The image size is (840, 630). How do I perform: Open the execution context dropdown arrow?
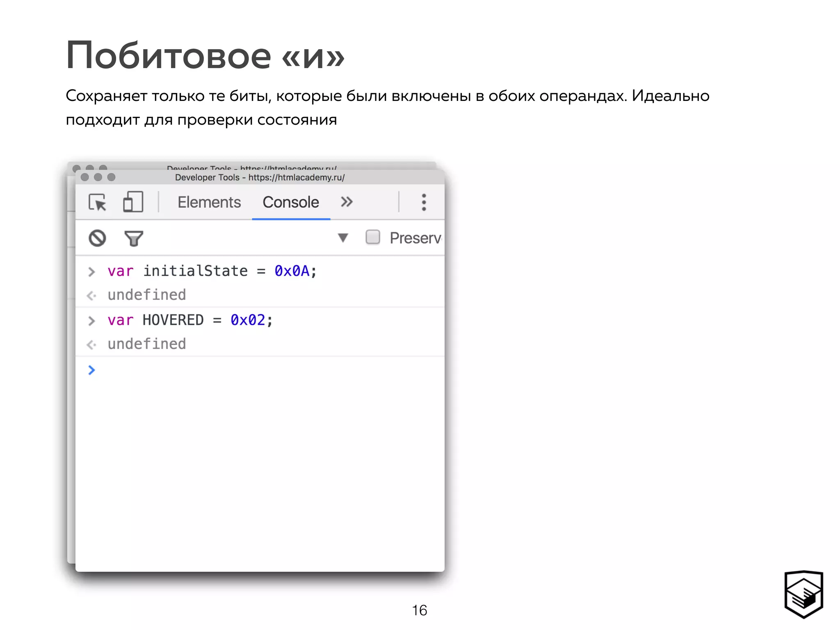click(343, 237)
